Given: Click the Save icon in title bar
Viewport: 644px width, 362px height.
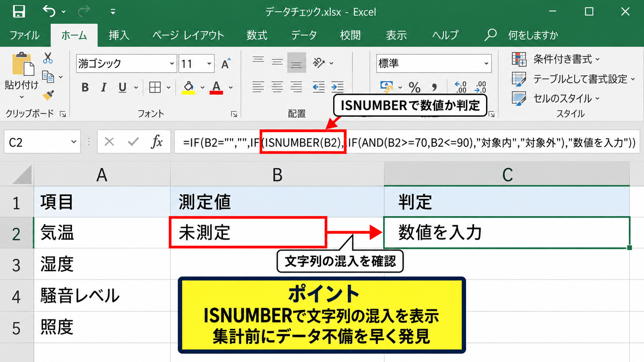Looking at the screenshot, I should [x=18, y=12].
